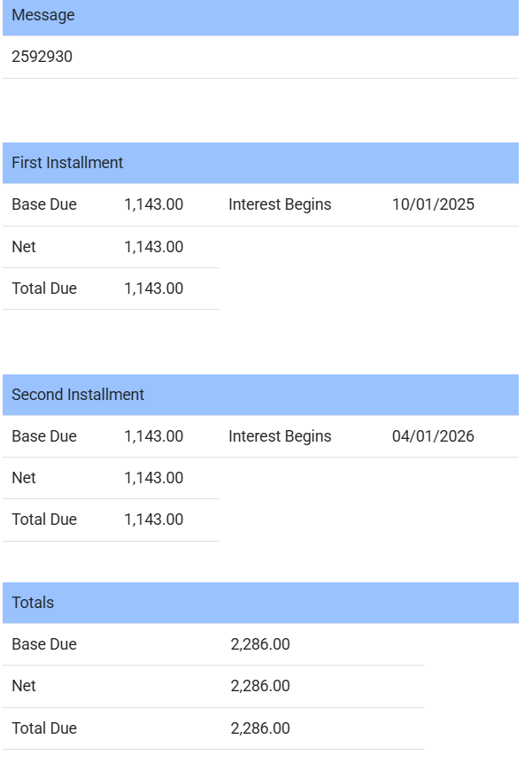Select the Second Installment Total Due amount
The width and height of the screenshot is (532, 770).
[153, 520]
